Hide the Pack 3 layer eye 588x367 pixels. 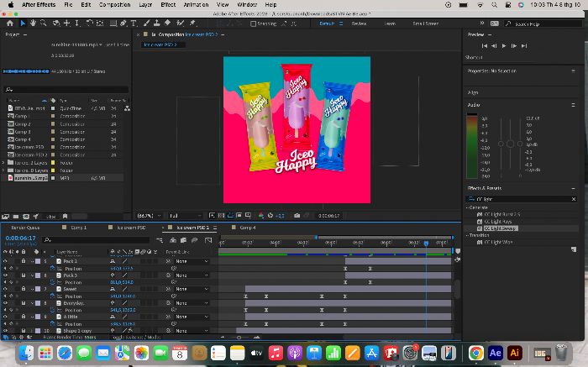tap(5, 275)
